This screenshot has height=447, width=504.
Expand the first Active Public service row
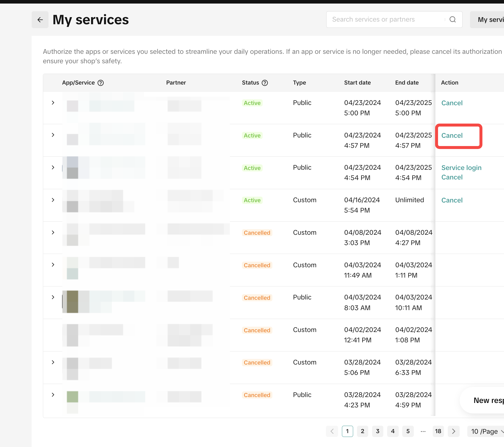[53, 103]
